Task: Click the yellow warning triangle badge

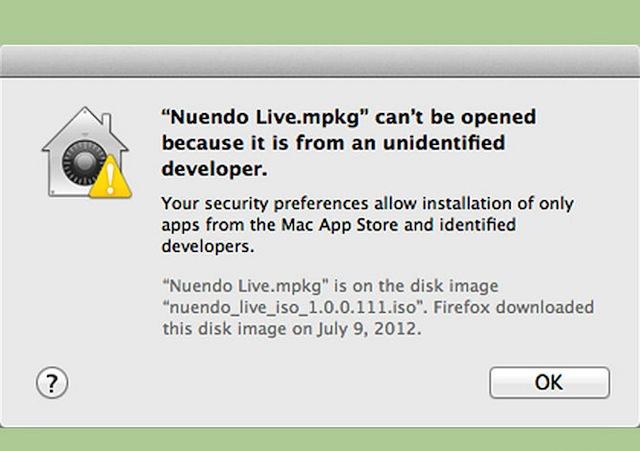Action: tap(110, 178)
